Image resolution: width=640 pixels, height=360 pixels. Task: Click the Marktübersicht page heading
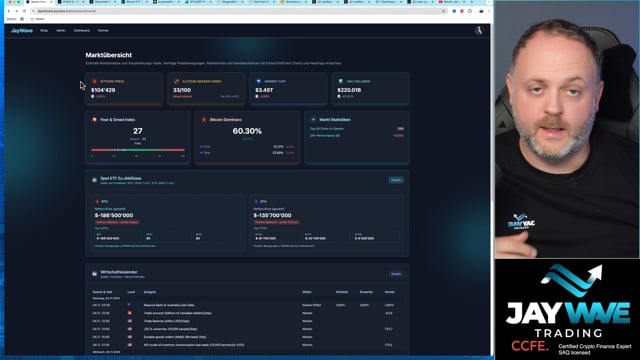coord(109,55)
